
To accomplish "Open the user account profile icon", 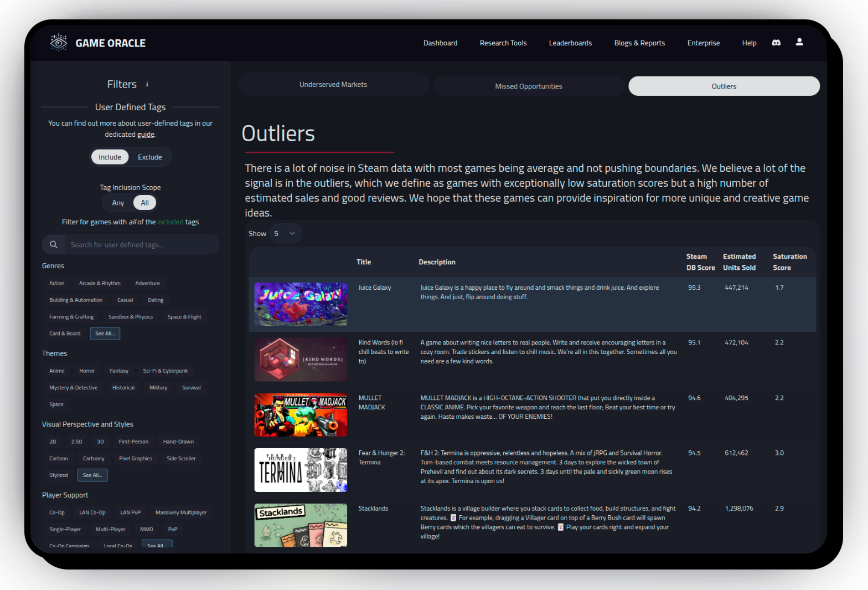I will [x=799, y=42].
